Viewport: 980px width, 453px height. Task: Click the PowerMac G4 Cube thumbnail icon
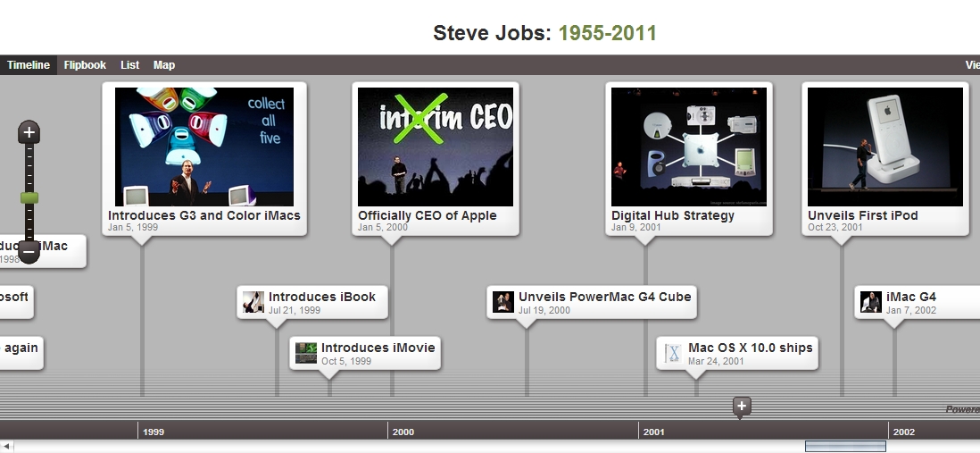coord(503,302)
